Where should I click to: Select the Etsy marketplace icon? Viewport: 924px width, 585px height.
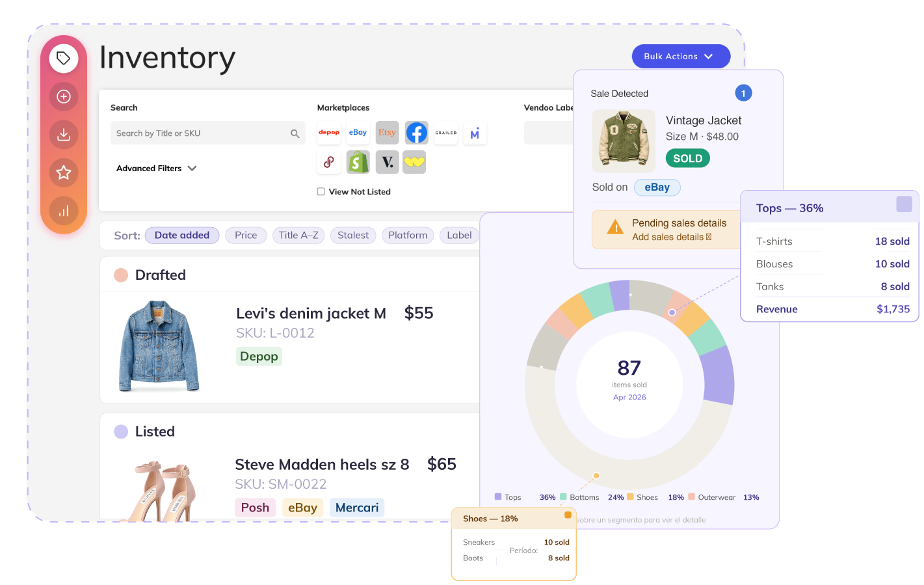[387, 133]
